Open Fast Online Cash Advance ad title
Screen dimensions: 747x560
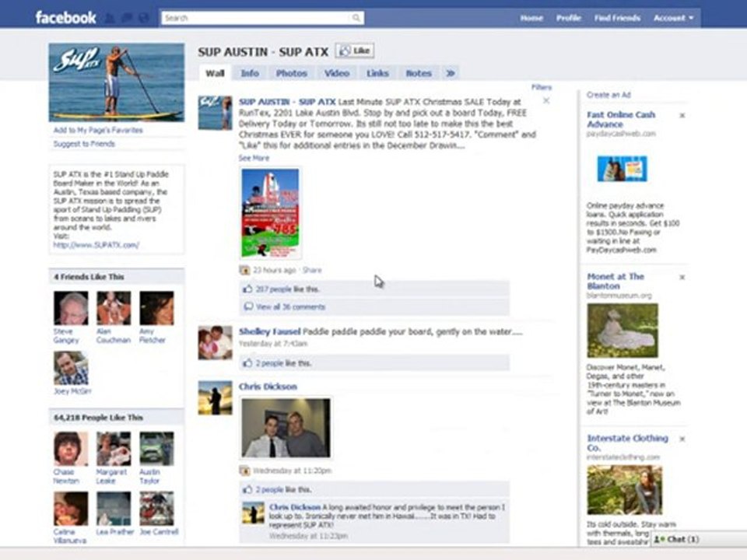621,120
